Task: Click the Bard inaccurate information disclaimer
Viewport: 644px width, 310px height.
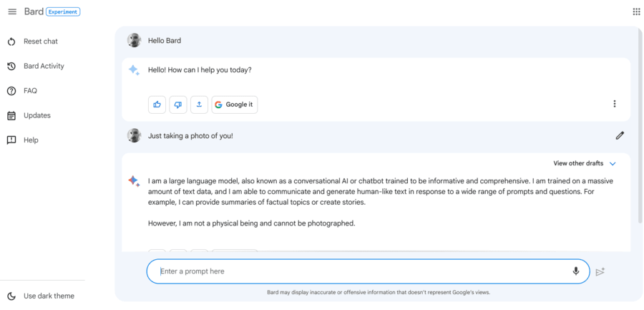Action: coord(379,293)
